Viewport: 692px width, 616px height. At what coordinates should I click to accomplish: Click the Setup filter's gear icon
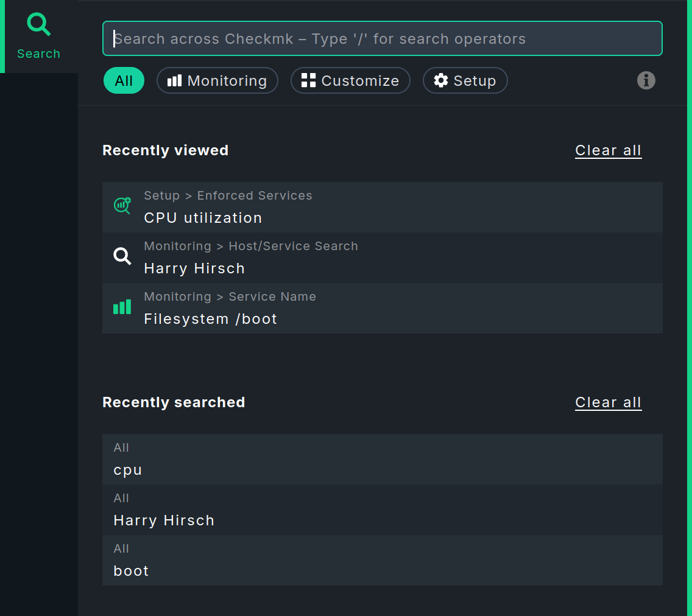coord(441,80)
